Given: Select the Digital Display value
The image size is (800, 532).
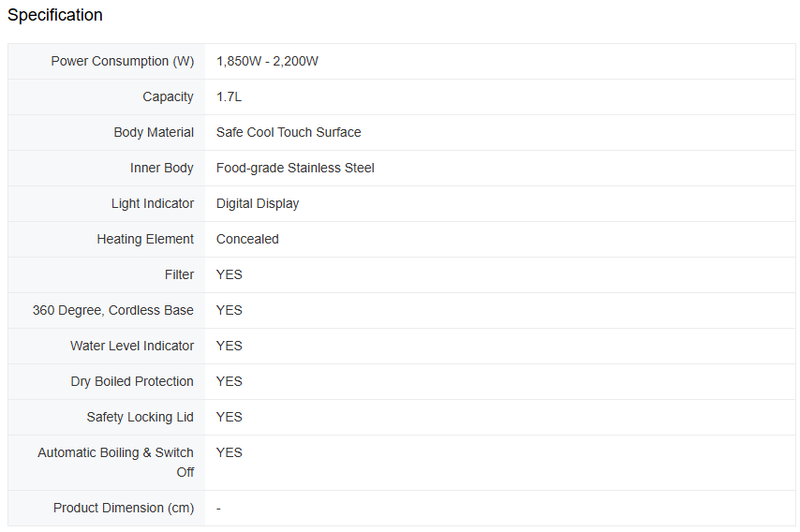Looking at the screenshot, I should [x=258, y=203].
